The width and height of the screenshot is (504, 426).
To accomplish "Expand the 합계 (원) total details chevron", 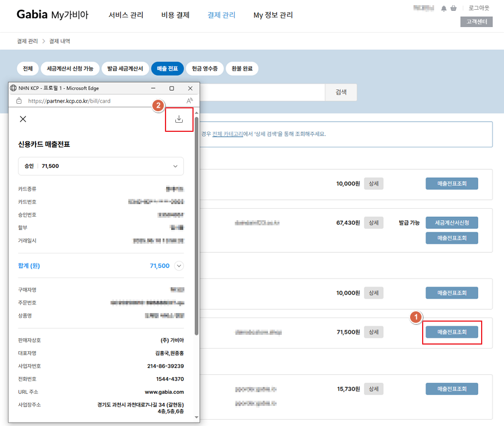I will (x=179, y=266).
